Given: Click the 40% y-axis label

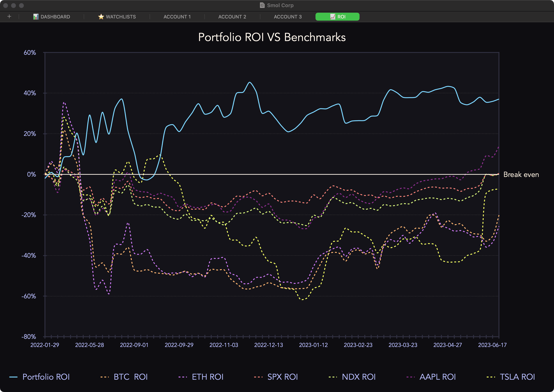Looking at the screenshot, I should coord(30,93).
